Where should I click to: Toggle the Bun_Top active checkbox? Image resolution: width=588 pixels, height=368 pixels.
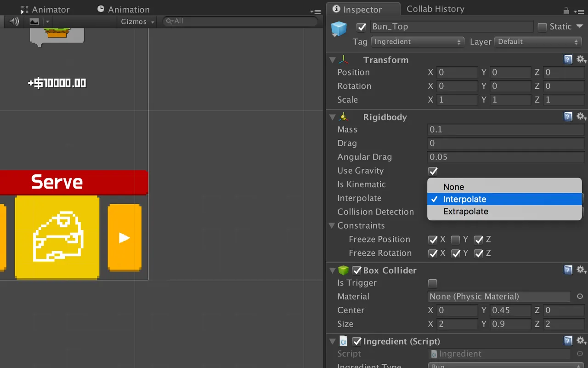(x=362, y=27)
